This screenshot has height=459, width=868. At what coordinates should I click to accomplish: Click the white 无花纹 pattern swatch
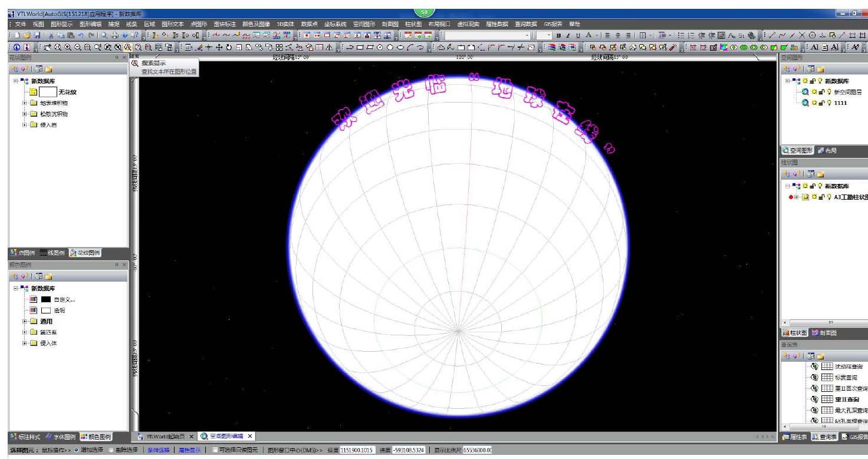(47, 92)
